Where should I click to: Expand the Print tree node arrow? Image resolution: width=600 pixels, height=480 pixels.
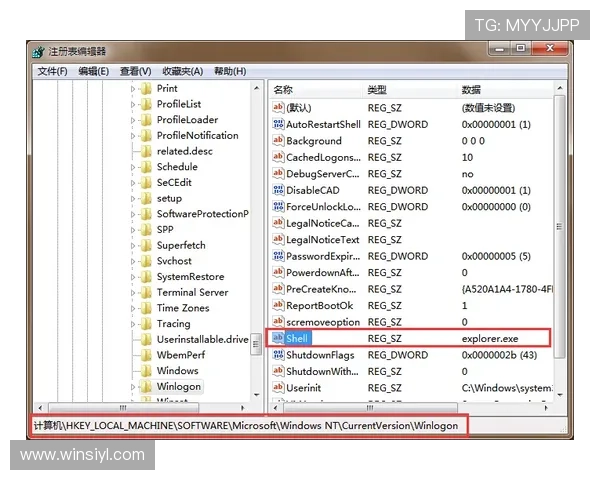(132, 89)
